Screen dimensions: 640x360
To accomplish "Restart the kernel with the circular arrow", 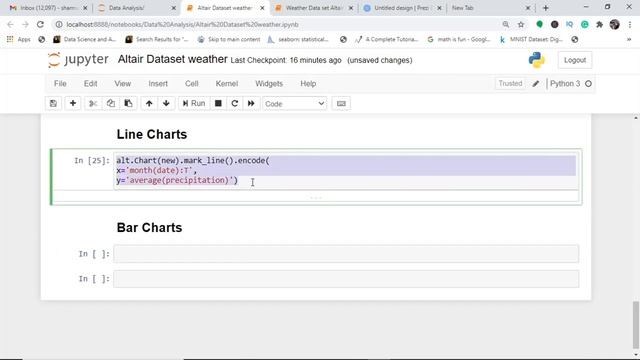I will 235,104.
